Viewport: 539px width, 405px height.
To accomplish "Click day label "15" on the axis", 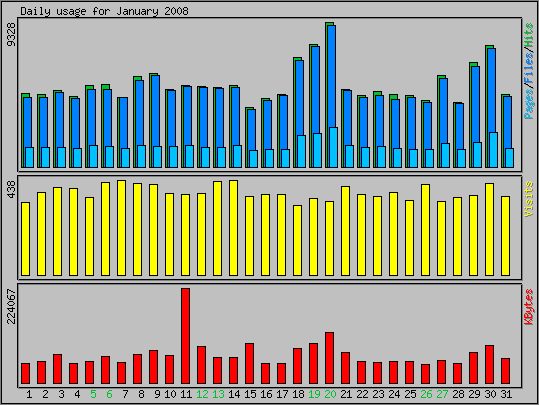I will (x=250, y=394).
